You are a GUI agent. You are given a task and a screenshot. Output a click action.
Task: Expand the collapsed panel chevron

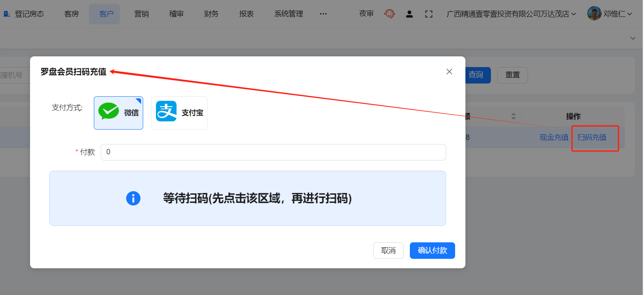point(632,38)
